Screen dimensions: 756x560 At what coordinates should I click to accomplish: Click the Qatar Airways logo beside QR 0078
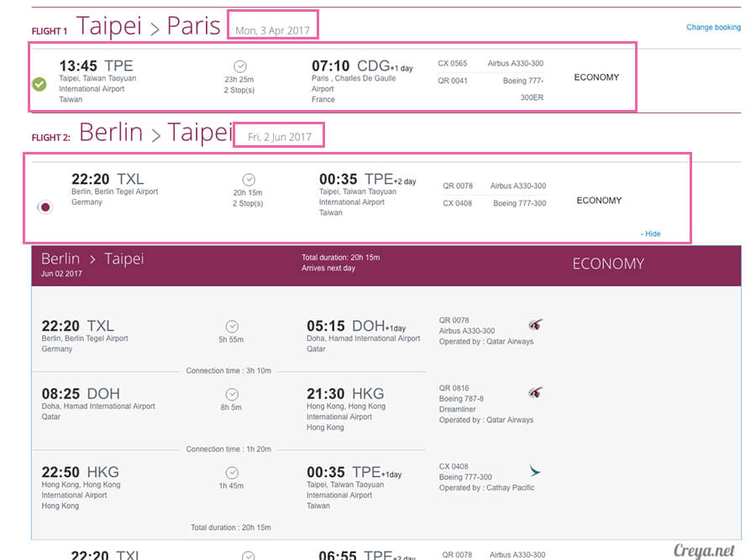click(x=535, y=324)
